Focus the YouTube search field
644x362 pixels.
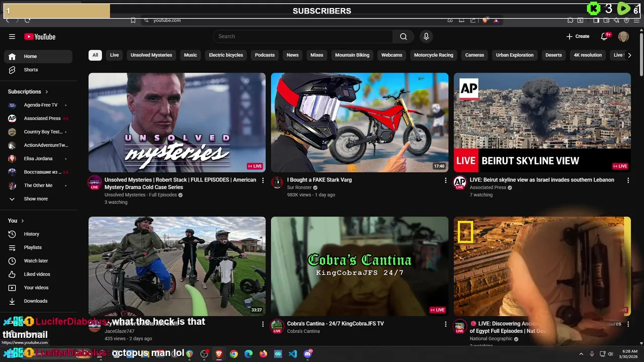[x=303, y=36]
